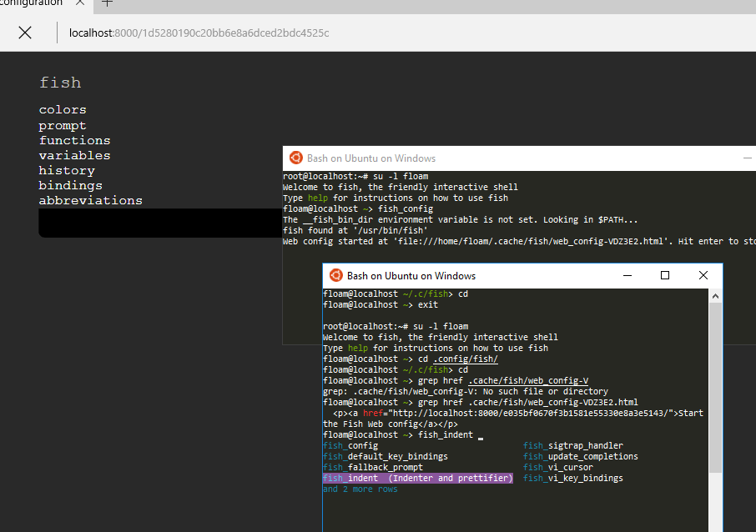
Task: Switch to the variables tab
Action: coord(75,155)
